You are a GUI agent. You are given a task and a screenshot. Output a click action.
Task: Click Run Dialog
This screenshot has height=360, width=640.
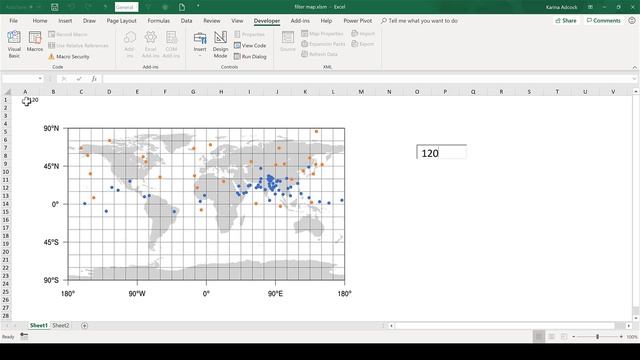(x=250, y=57)
